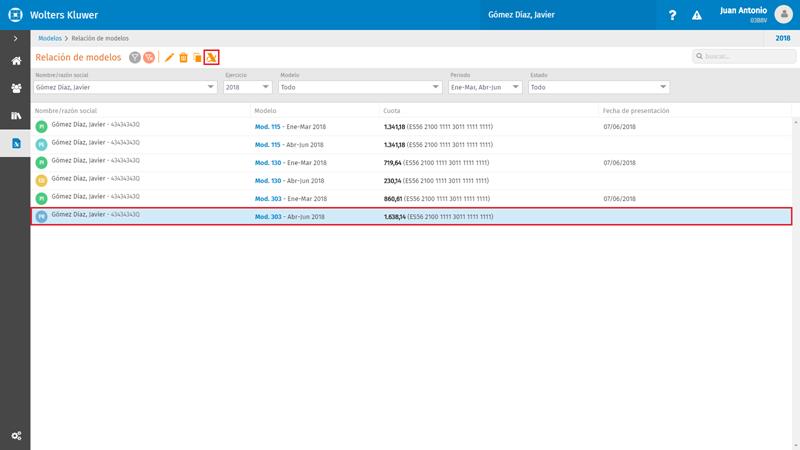Click the pencil edit icon
The image size is (800, 450).
click(169, 58)
